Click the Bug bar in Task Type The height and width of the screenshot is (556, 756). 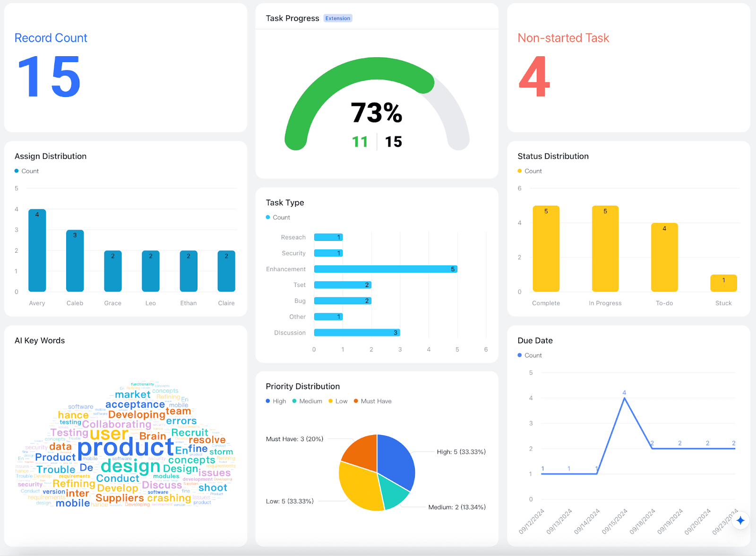(343, 301)
